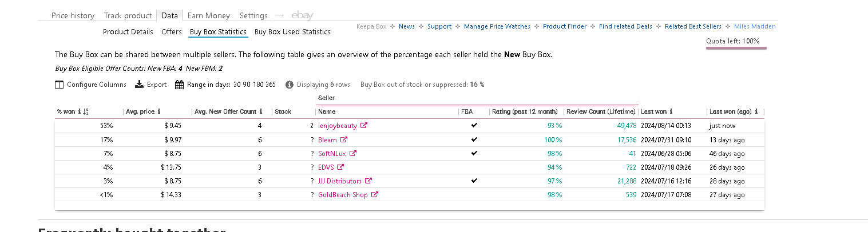Sort table by Rating (past 12 month) header

tap(525, 112)
